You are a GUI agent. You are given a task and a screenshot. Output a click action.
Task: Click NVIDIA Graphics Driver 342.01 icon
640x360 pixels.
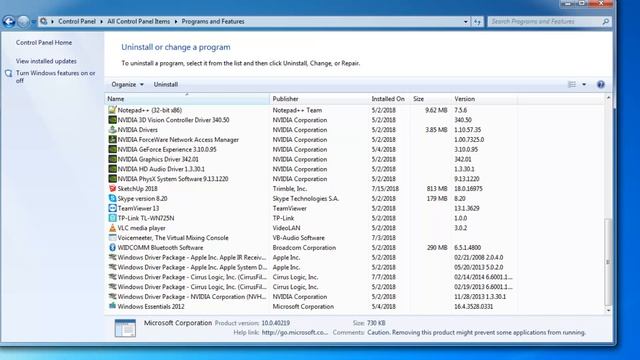pos(112,159)
